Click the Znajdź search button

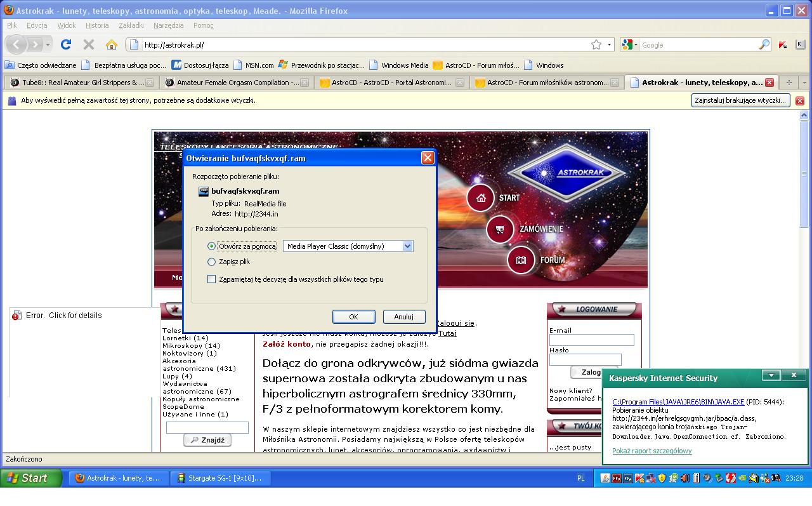[x=207, y=440]
